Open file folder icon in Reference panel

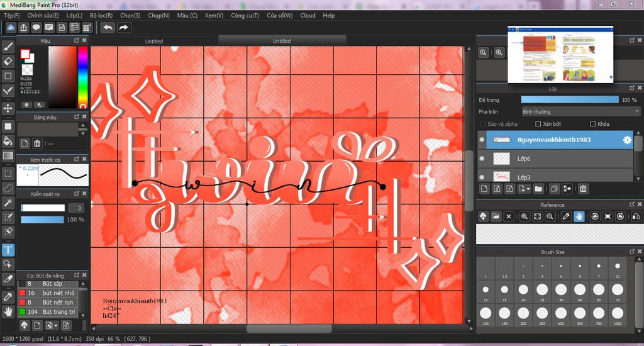point(496,216)
